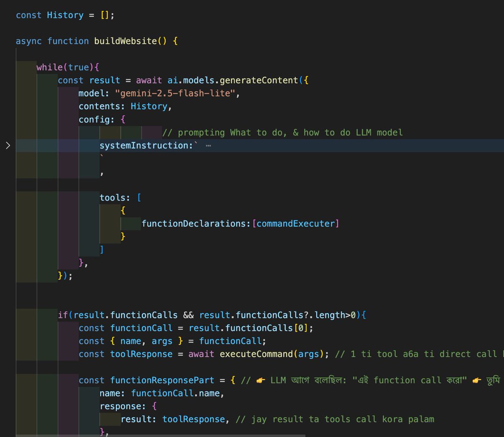
Task: Click 'response:' property key
Action: tap(123, 406)
